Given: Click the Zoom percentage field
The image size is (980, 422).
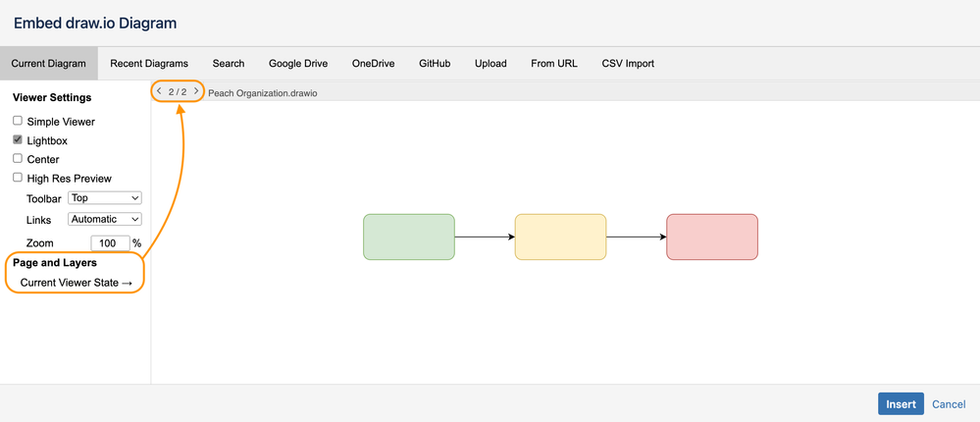Looking at the screenshot, I should 110,242.
